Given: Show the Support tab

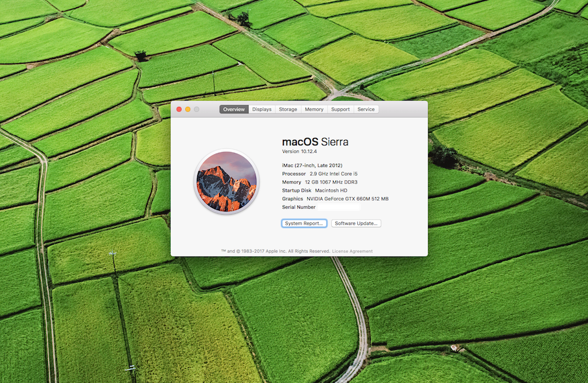Looking at the screenshot, I should coord(340,110).
